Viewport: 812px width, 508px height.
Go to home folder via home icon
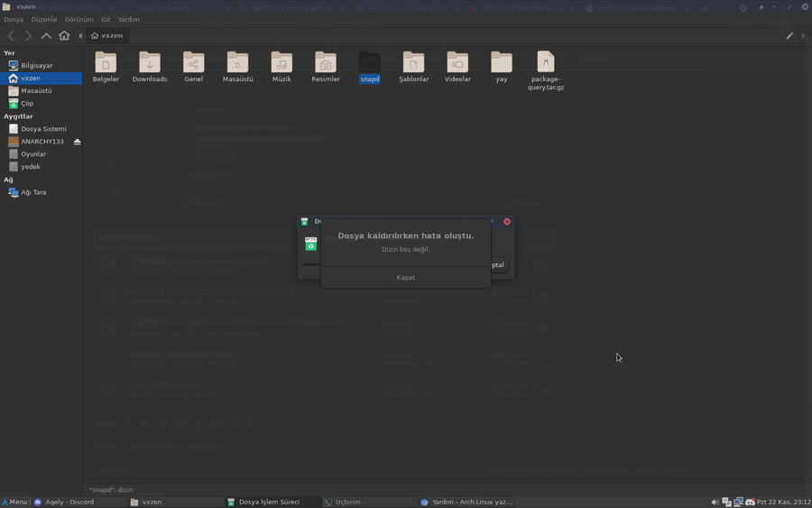[x=64, y=35]
